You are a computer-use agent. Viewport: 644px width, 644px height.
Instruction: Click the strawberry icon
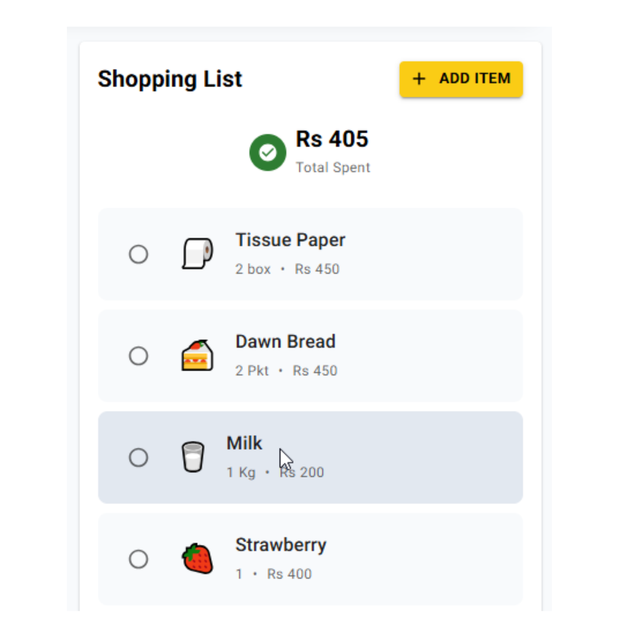click(x=197, y=559)
